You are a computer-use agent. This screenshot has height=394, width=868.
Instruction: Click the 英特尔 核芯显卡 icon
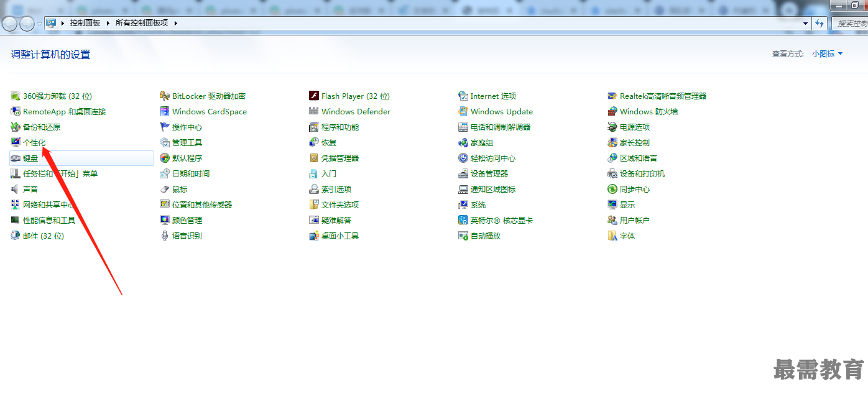463,220
